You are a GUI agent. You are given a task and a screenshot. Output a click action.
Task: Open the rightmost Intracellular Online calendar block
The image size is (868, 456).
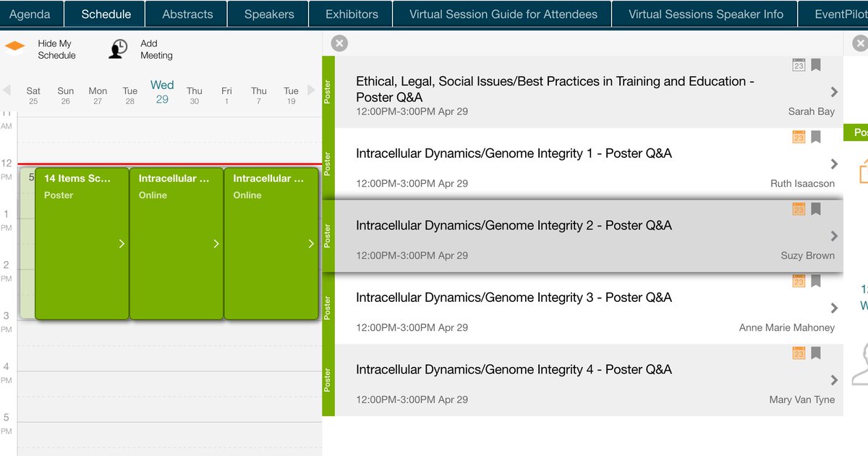point(271,243)
